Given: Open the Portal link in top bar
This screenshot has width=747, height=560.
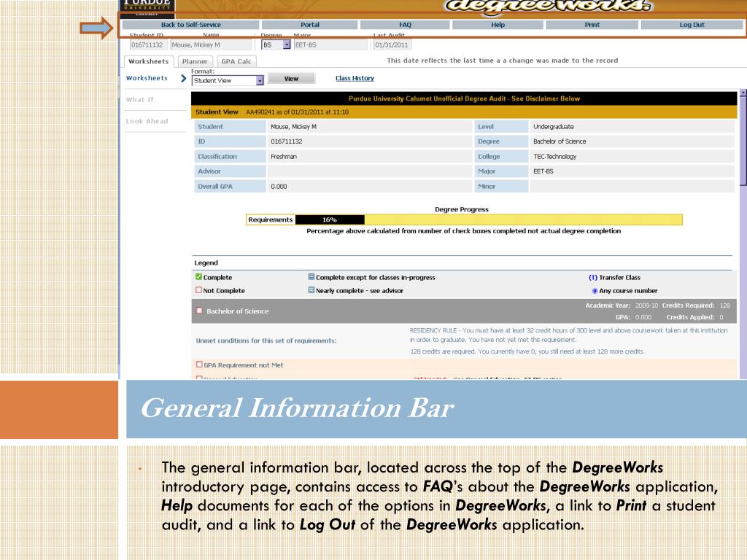Looking at the screenshot, I should coord(309,25).
